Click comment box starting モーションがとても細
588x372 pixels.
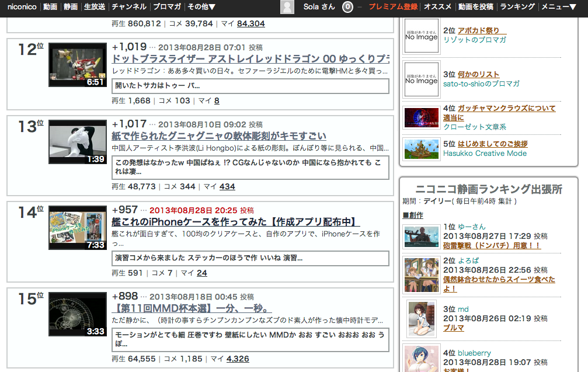[250, 339]
